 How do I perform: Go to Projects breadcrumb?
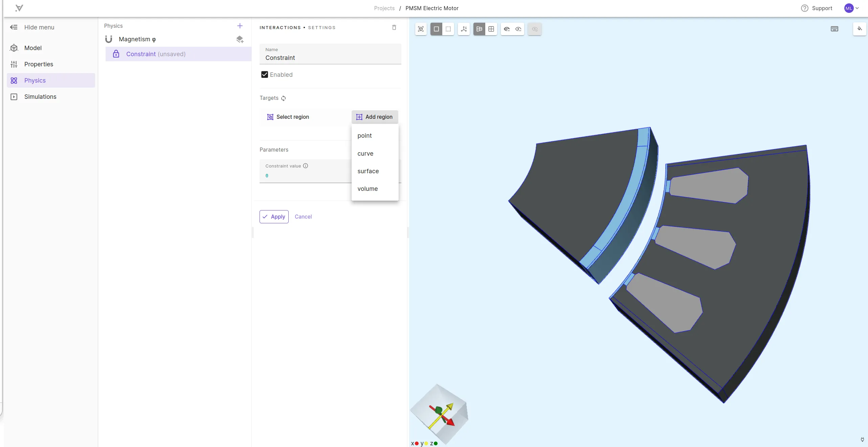(384, 8)
